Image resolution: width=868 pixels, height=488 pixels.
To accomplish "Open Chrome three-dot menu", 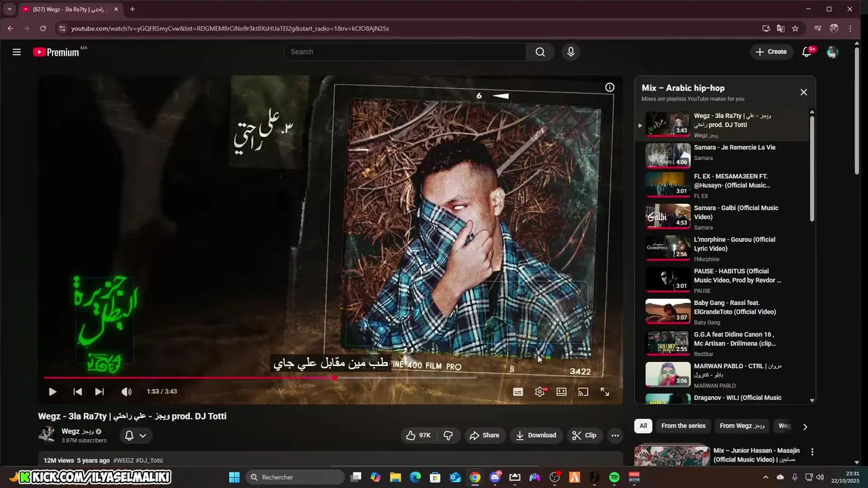I will [850, 28].
